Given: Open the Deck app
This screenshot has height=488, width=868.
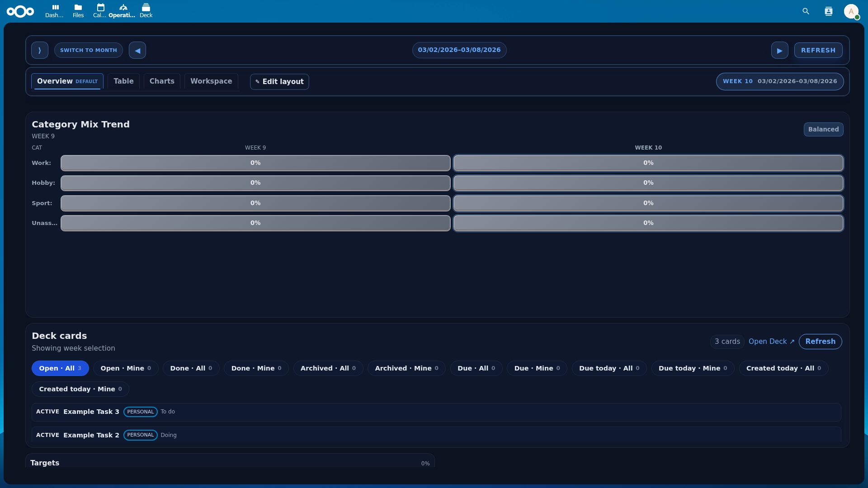Looking at the screenshot, I should click(x=146, y=11).
